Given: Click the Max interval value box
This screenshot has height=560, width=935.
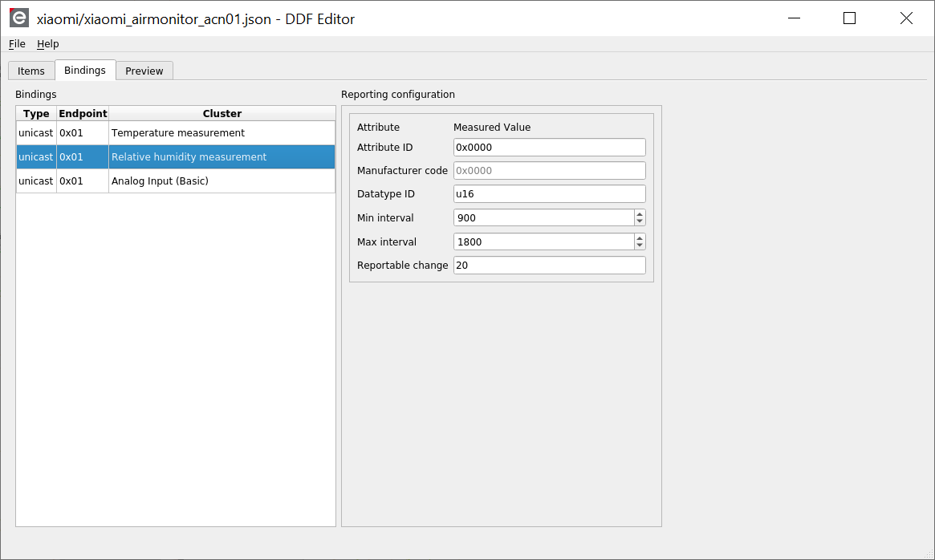Looking at the screenshot, I should tap(543, 242).
